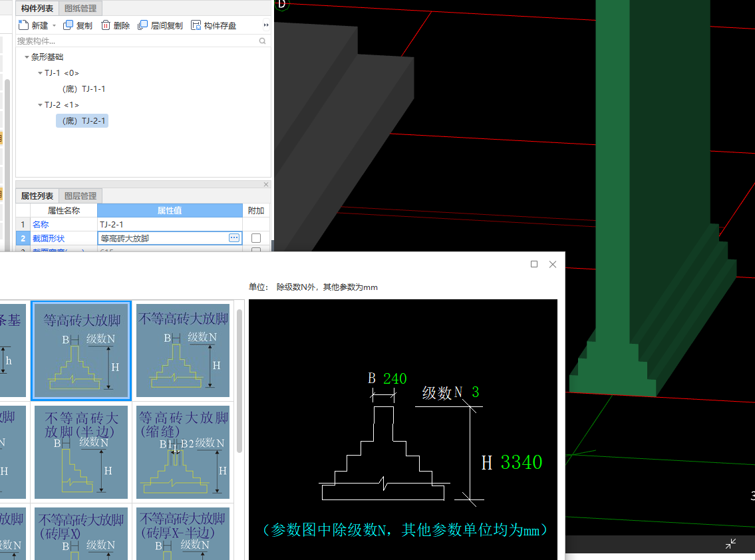Click the 删除 (Delete) toolbar icon
Screen dimensions: 755x560
coord(106,25)
